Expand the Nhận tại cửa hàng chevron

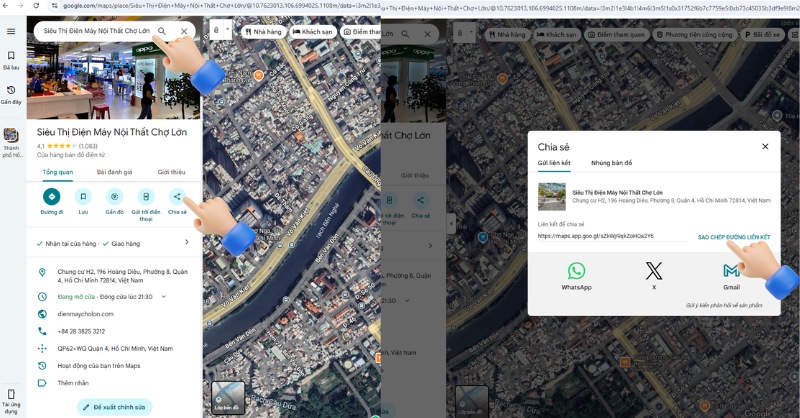(187, 242)
